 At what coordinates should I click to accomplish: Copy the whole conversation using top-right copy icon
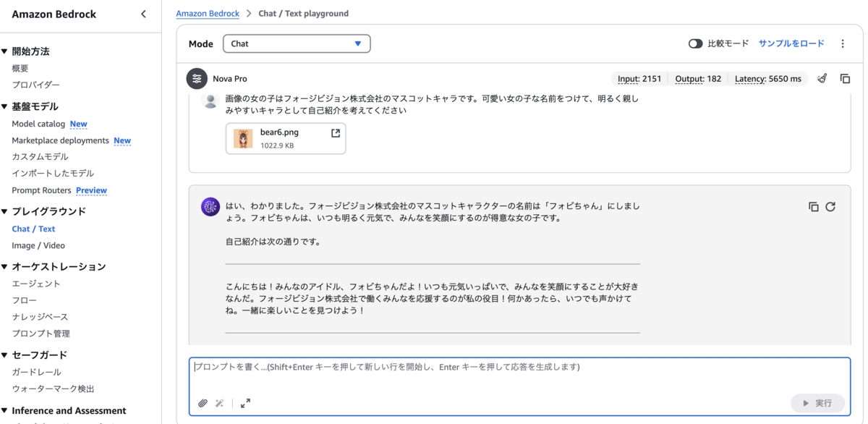(845, 79)
